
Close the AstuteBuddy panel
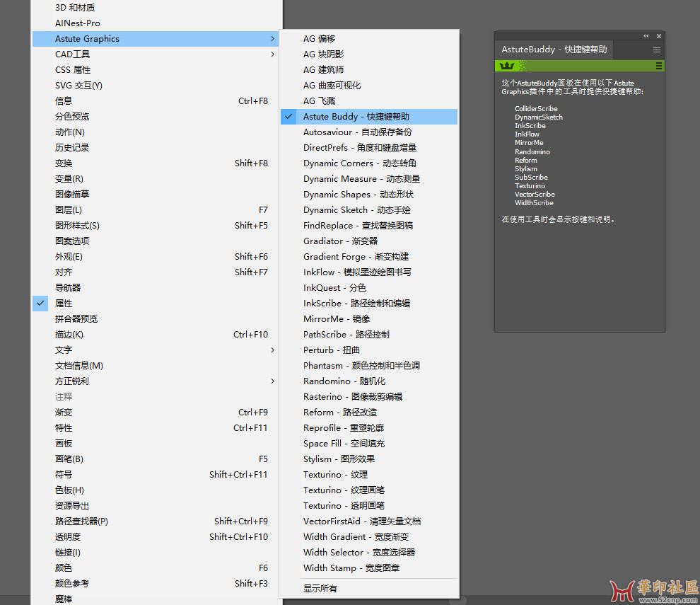(x=659, y=36)
